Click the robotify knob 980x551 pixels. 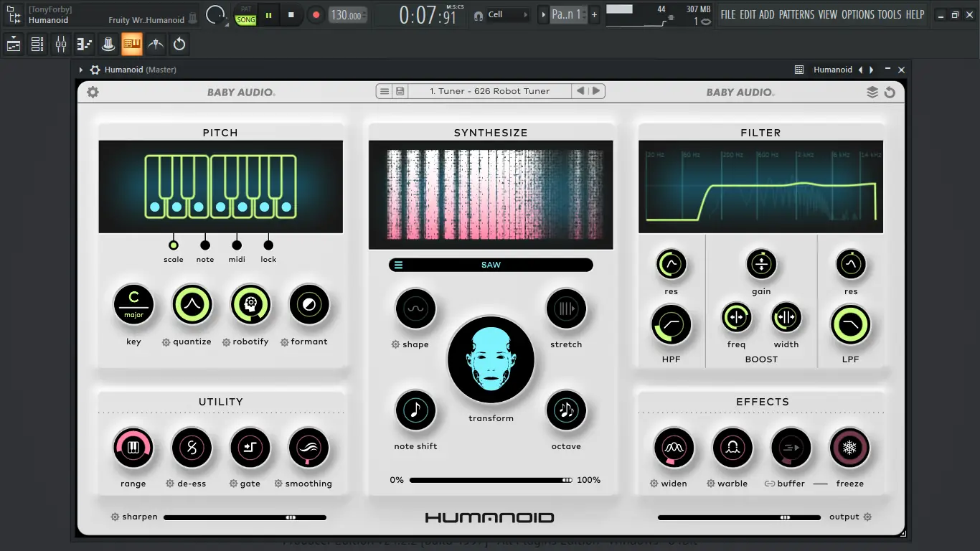coord(250,305)
